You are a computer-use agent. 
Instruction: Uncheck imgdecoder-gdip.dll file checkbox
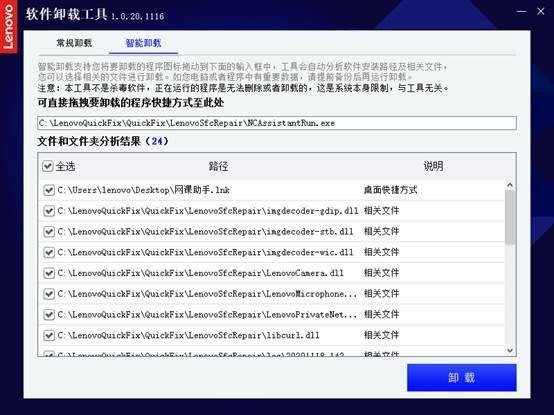(x=48, y=211)
